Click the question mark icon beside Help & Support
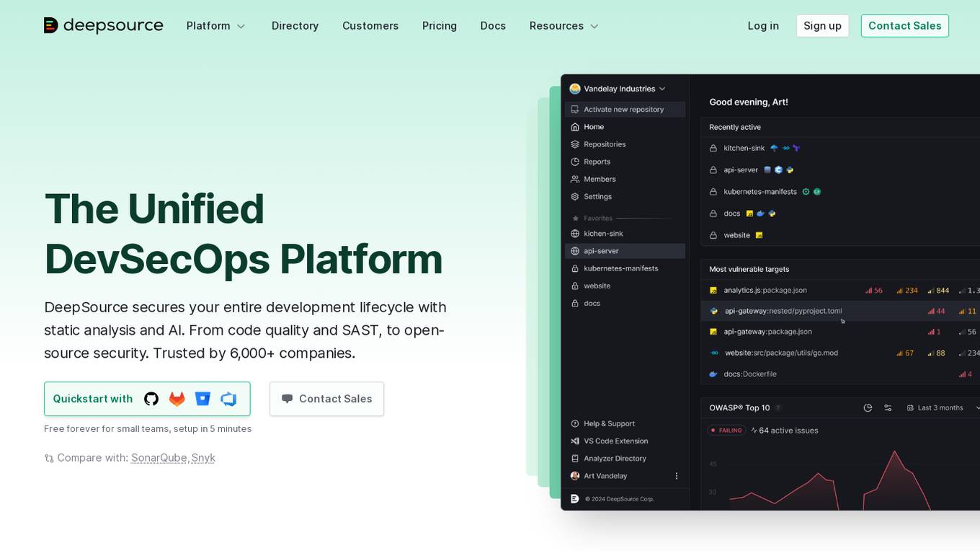The height and width of the screenshot is (551, 980). pyautogui.click(x=575, y=423)
